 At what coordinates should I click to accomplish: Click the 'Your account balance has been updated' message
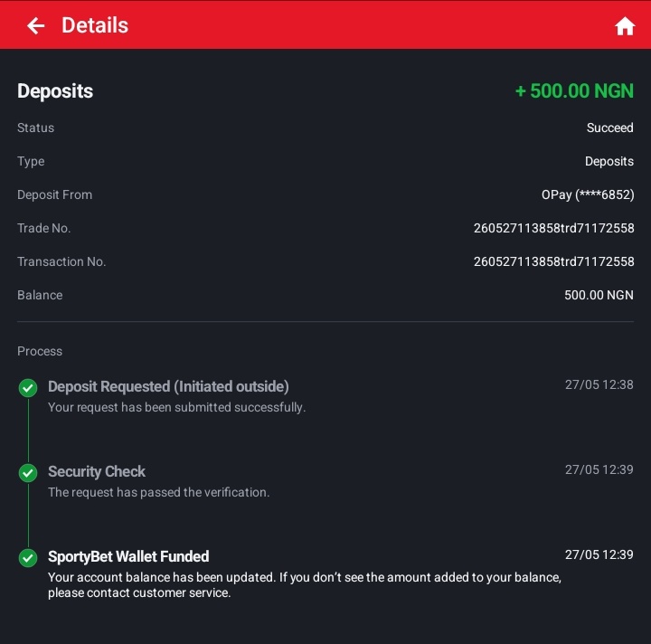tap(305, 585)
